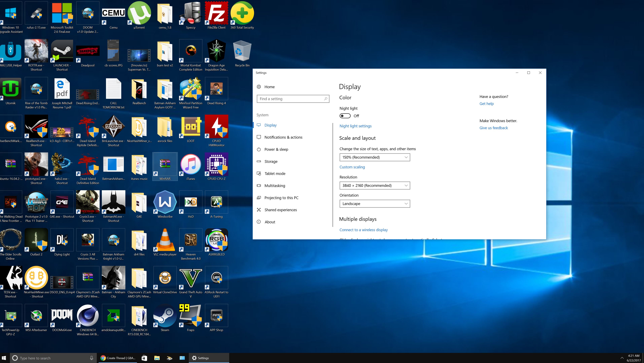Select the Steam desktop icon
644x363 pixels.
[165, 318]
